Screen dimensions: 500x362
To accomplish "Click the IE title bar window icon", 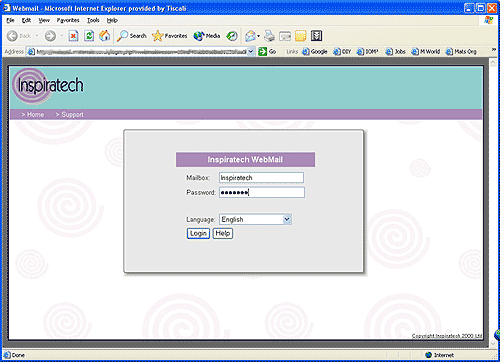I will coord(7,8).
